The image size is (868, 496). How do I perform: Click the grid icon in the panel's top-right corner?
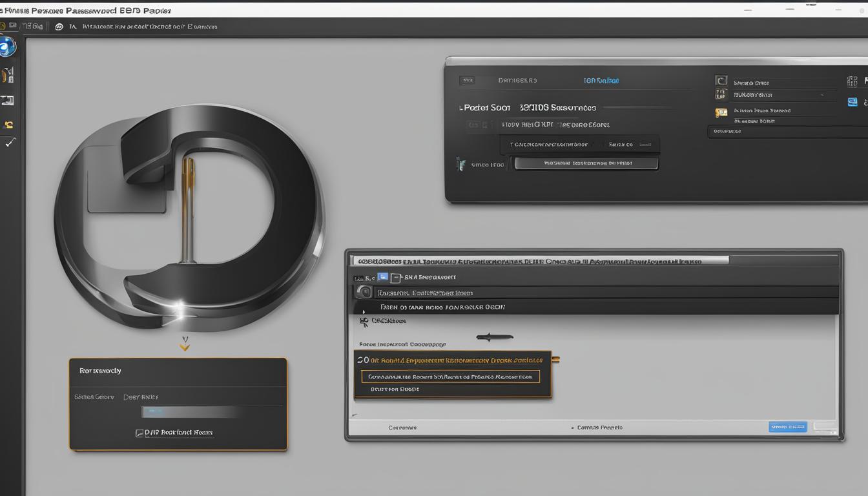[851, 80]
